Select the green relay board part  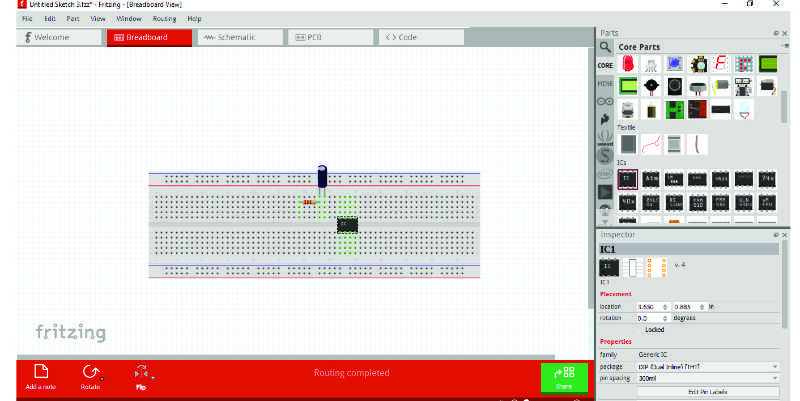click(674, 110)
